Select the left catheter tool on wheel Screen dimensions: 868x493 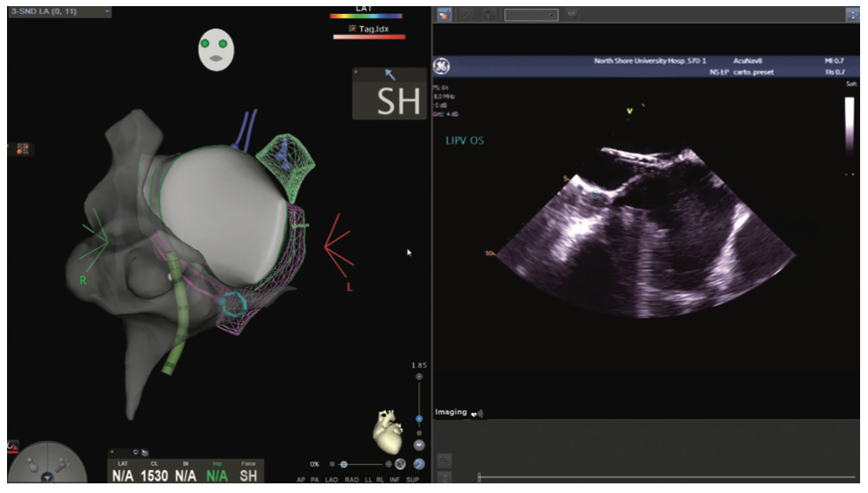point(32,464)
